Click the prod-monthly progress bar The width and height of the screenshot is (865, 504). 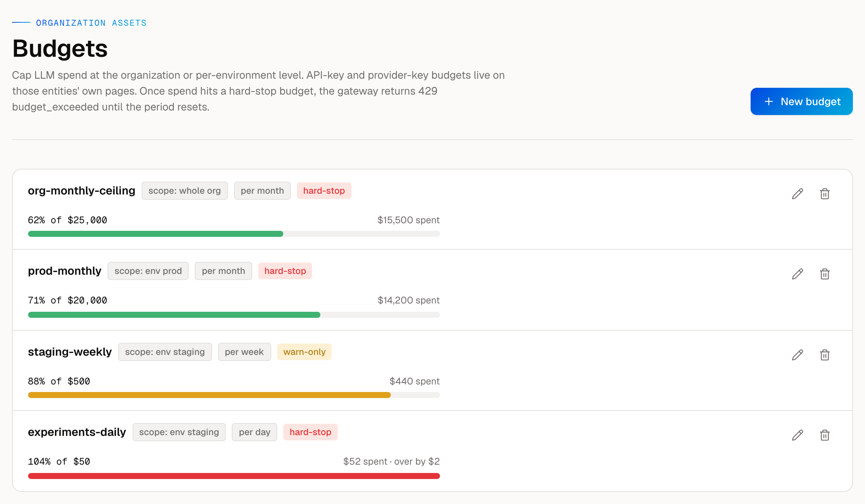point(234,315)
